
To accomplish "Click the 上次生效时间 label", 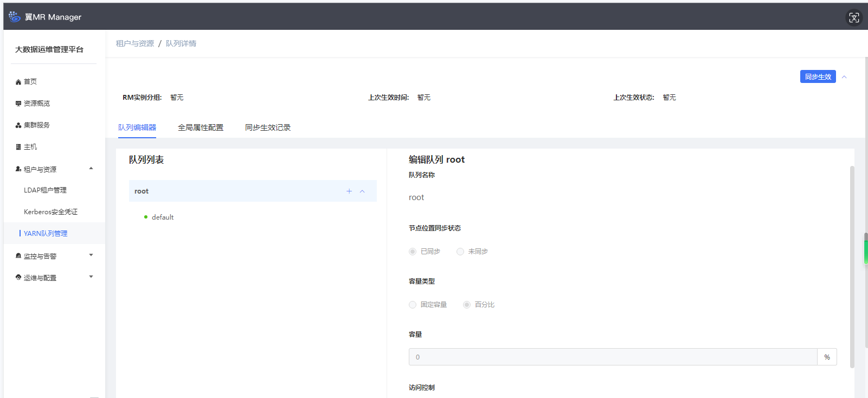I will pos(388,98).
